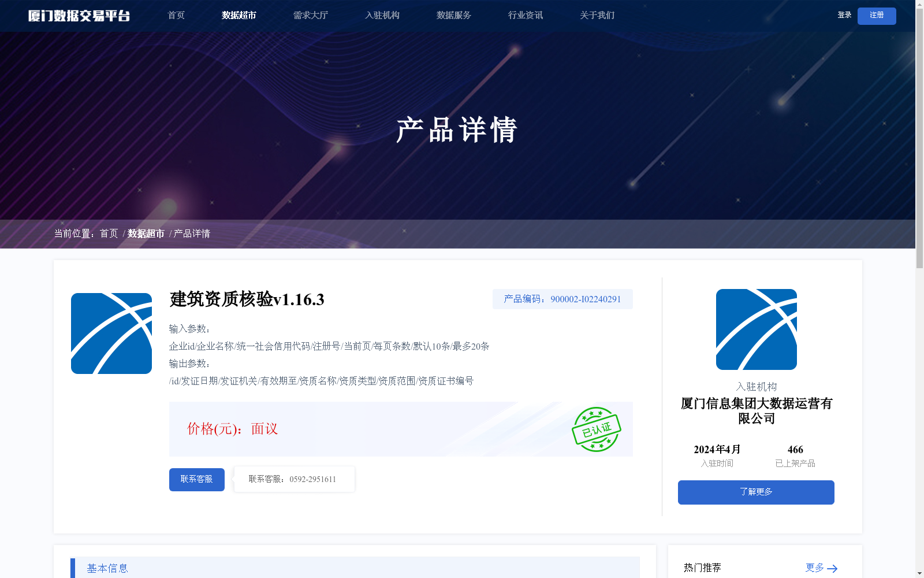924x578 pixels.
Task: Open the 数据服务 menu item
Action: tap(454, 16)
